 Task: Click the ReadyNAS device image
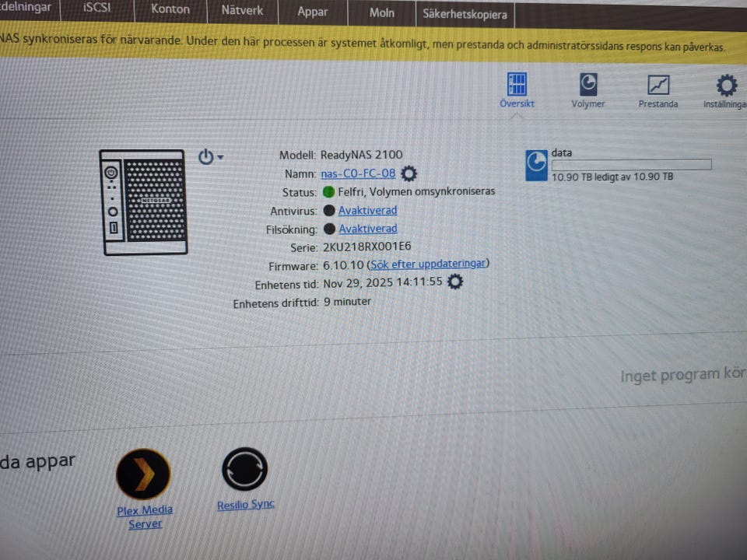coord(144,202)
